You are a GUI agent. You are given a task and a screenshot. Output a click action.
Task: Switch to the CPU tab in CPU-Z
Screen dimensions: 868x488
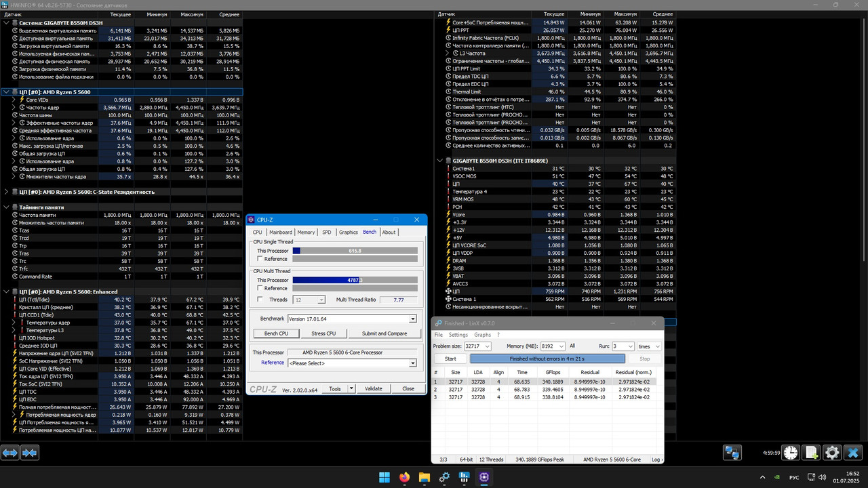(x=257, y=232)
